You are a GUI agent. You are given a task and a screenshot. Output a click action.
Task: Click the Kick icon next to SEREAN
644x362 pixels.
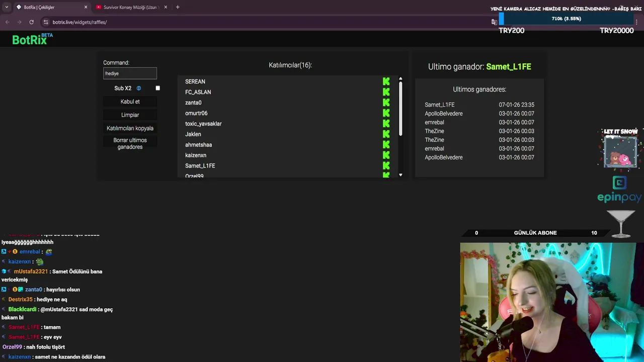[x=386, y=81]
